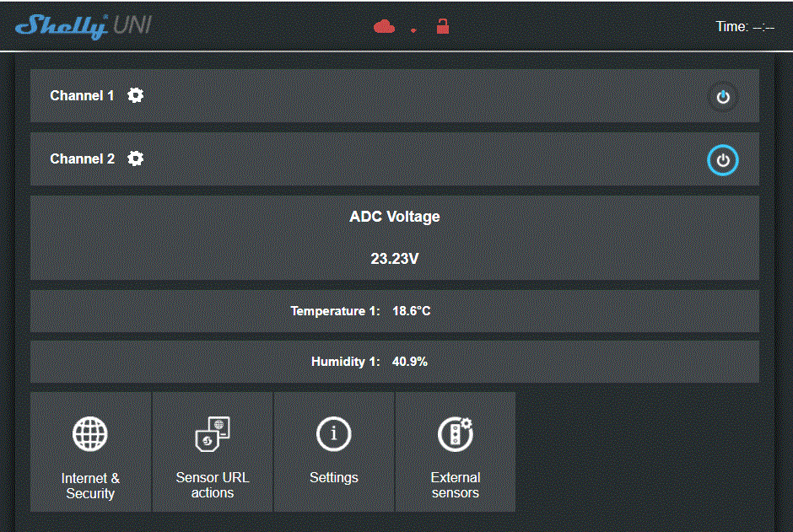Click the Channel 1 label

(x=82, y=96)
